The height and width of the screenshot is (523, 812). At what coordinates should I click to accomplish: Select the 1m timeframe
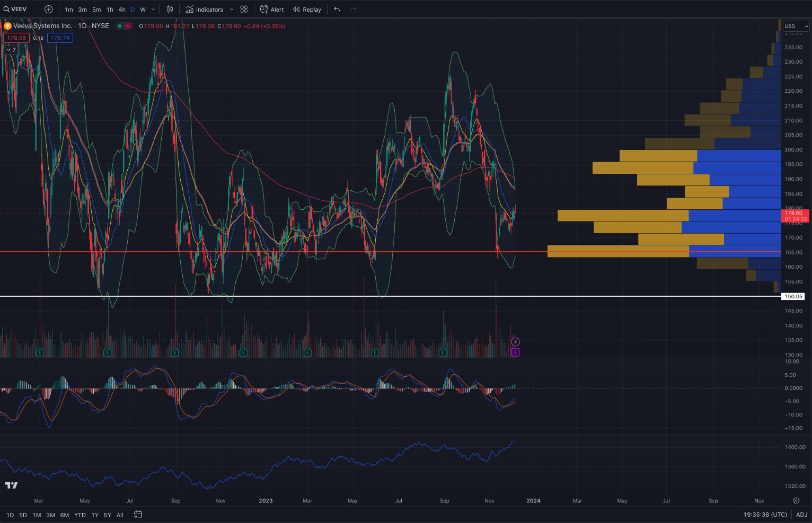tap(69, 10)
